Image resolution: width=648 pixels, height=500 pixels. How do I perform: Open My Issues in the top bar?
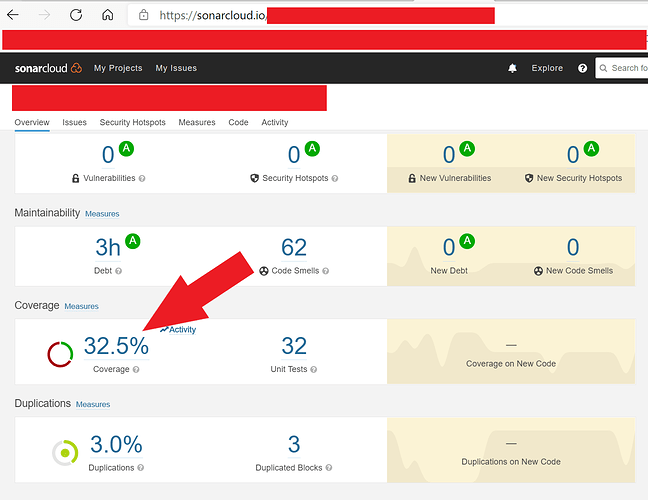[176, 68]
